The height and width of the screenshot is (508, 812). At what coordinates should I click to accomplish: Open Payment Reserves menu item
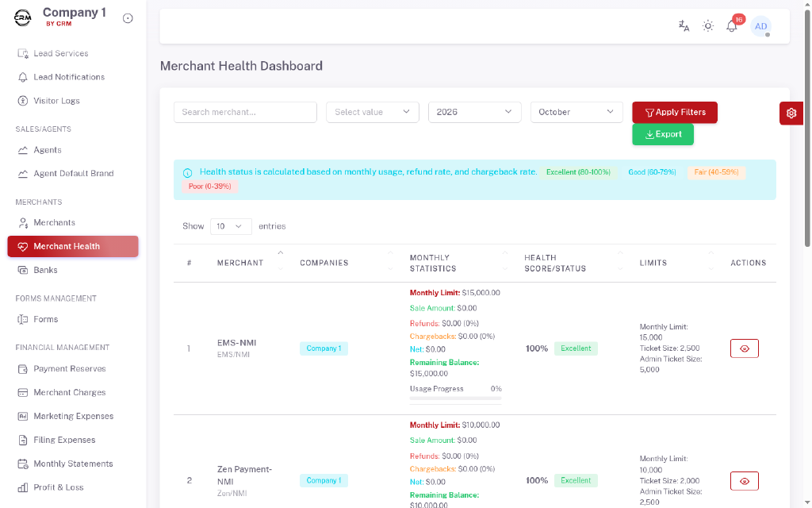(x=73, y=369)
